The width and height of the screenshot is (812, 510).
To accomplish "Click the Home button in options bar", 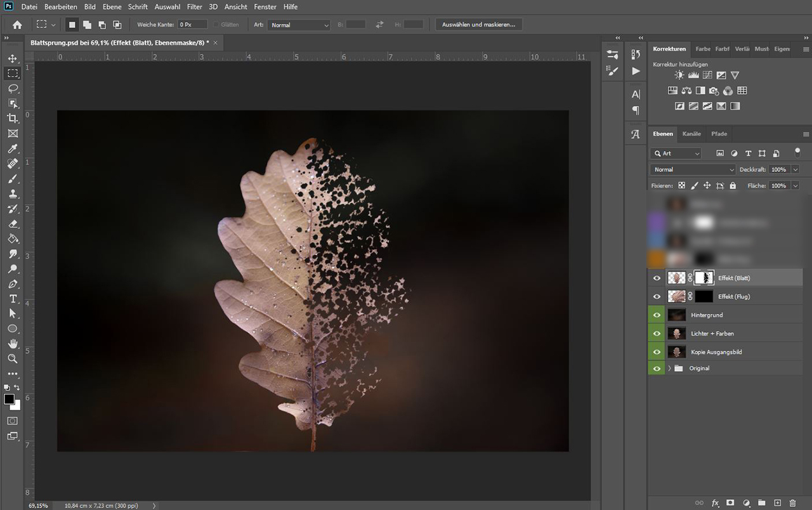I will click(x=17, y=25).
